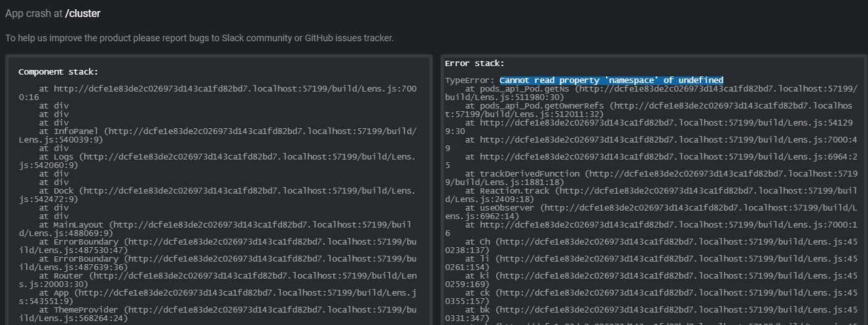Click the 'at App' stack line
This screenshot has height=325, width=868.
217,297
